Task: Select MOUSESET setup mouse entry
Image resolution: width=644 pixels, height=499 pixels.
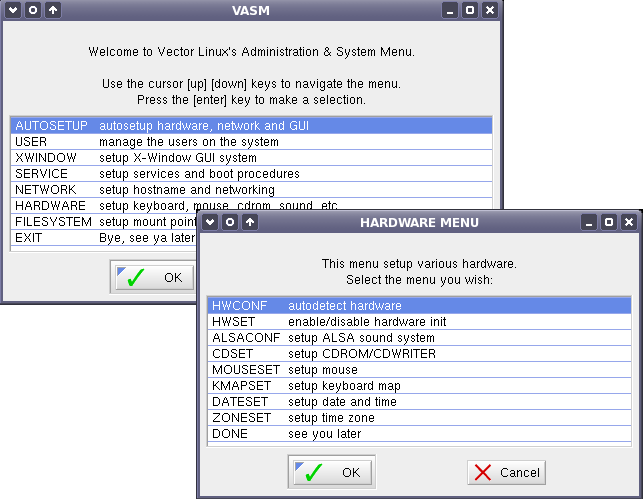Action: pyautogui.click(x=419, y=370)
